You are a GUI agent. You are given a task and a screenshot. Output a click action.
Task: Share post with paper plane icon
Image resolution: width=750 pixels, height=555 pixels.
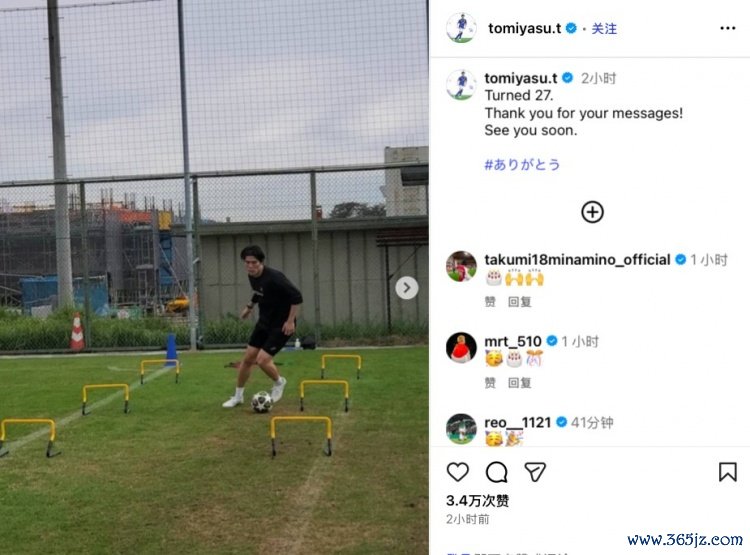click(535, 472)
